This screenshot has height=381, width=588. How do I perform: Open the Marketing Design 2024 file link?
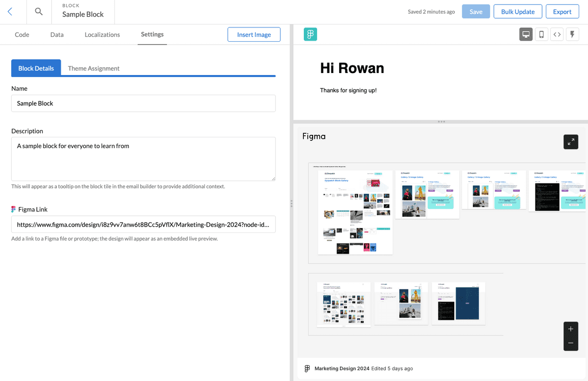tap(342, 368)
